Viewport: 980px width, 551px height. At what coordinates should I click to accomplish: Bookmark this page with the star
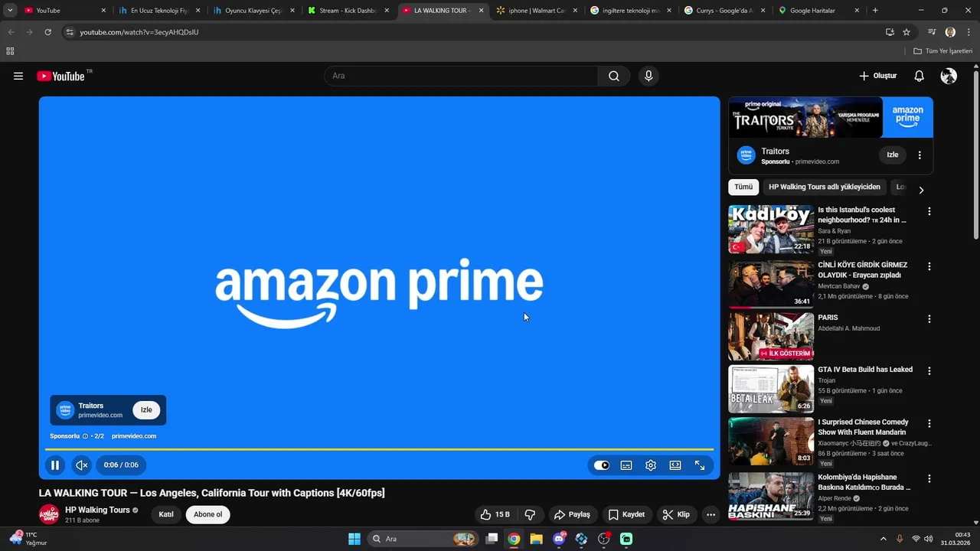906,32
